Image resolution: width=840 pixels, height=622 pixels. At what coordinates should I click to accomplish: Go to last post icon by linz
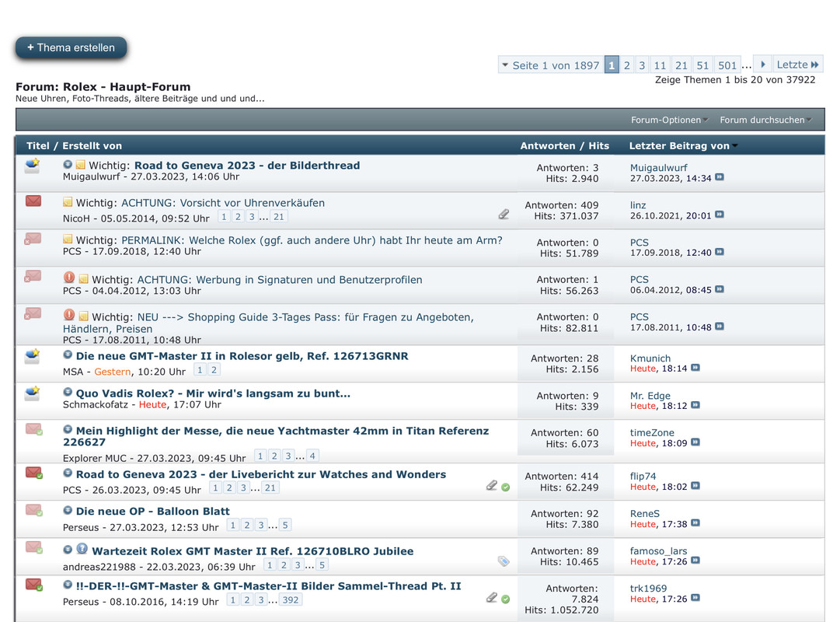click(x=720, y=215)
